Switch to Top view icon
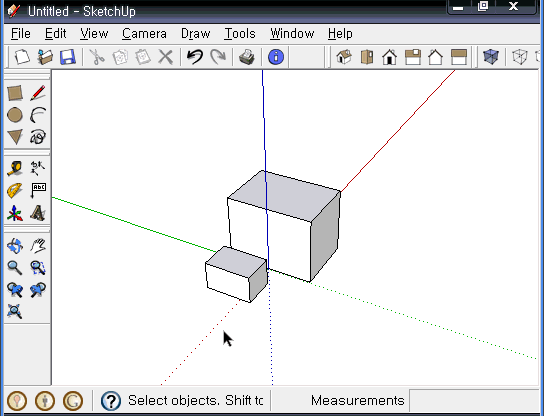Viewport: 544px width, 416px height. (x=367, y=57)
